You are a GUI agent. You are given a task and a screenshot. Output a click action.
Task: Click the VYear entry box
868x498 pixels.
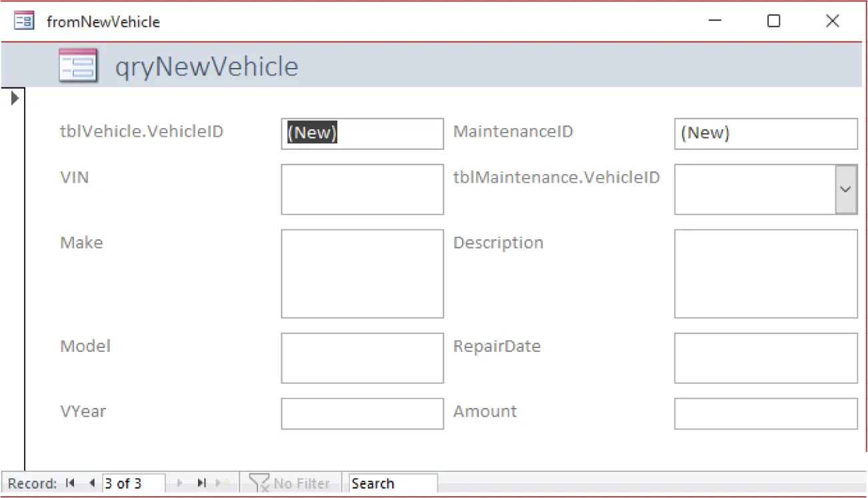click(362, 413)
